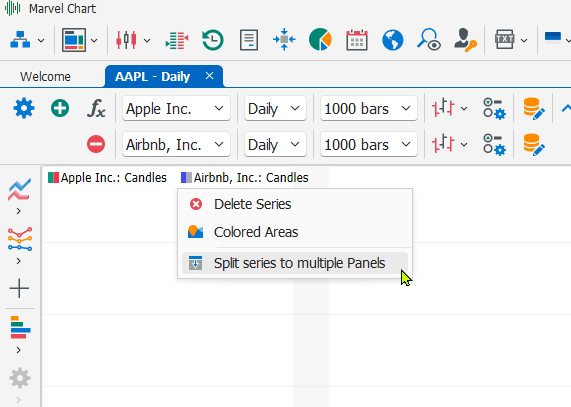
Task: Click the fx formula icon
Action: (x=96, y=108)
